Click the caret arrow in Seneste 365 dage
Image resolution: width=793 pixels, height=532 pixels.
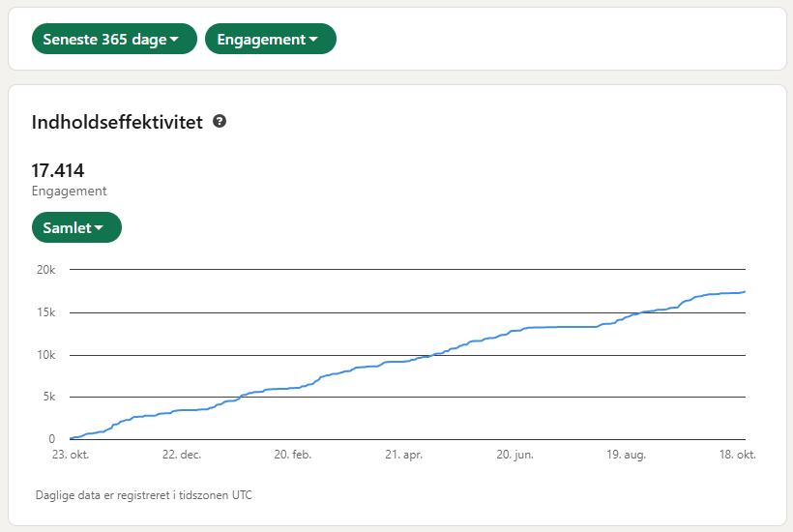pyautogui.click(x=174, y=40)
